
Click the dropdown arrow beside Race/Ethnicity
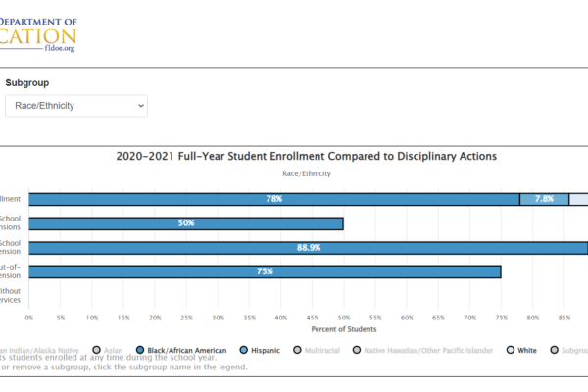click(x=140, y=105)
